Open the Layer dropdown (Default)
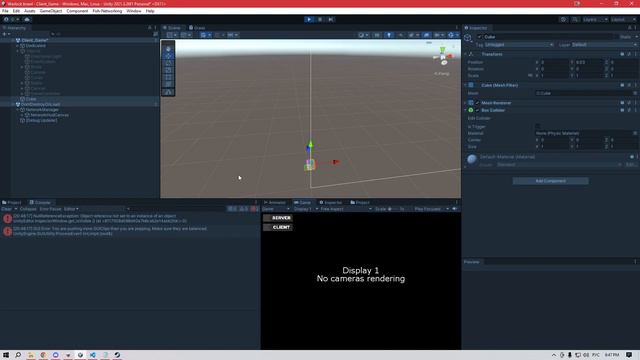The height and width of the screenshot is (360, 640). pyautogui.click(x=604, y=44)
